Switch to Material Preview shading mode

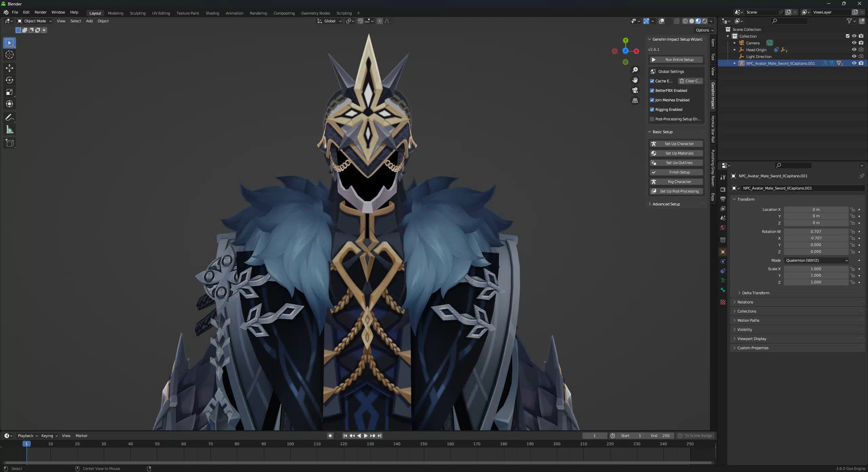[698, 21]
